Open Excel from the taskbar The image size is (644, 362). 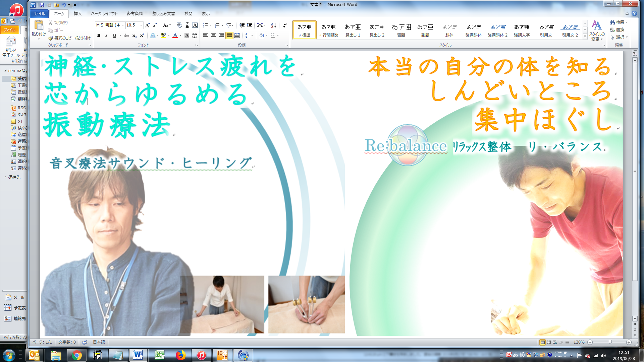(160, 355)
